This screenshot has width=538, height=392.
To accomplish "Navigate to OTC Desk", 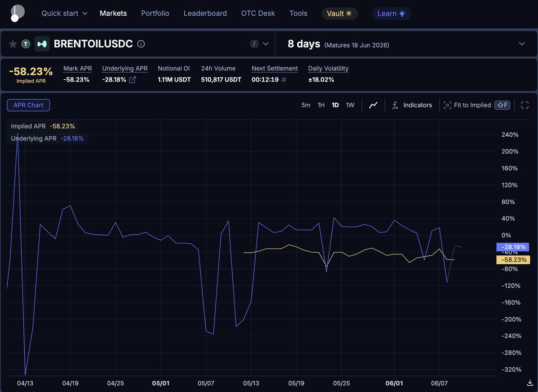I will click(x=258, y=13).
